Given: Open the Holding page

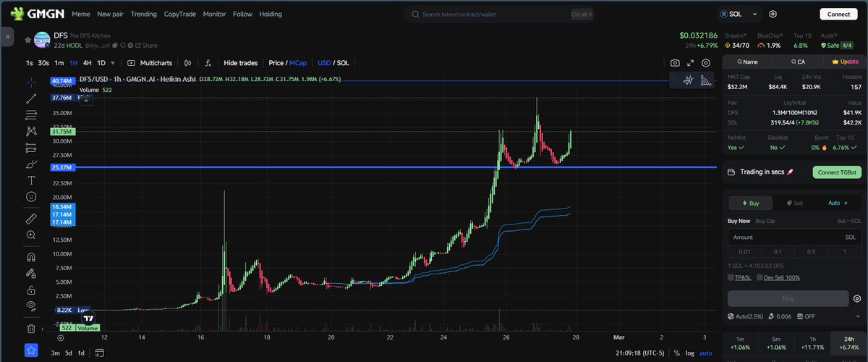Looking at the screenshot, I should coord(271,14).
